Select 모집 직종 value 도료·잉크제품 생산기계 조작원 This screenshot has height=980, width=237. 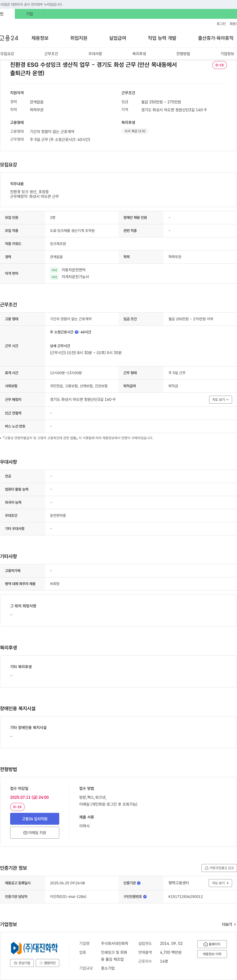click(72, 230)
